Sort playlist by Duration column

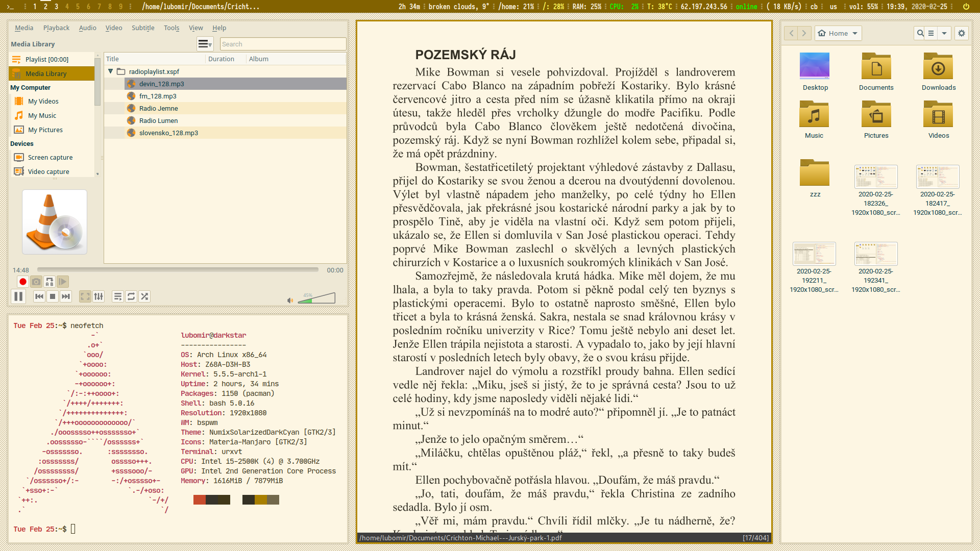pos(226,59)
